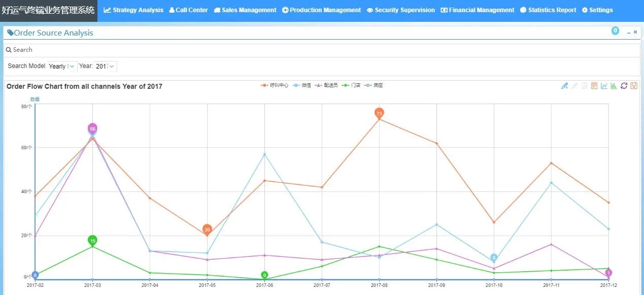This screenshot has width=644, height=295.
Task: Click the orange 73 peak marker
Action: tap(379, 113)
